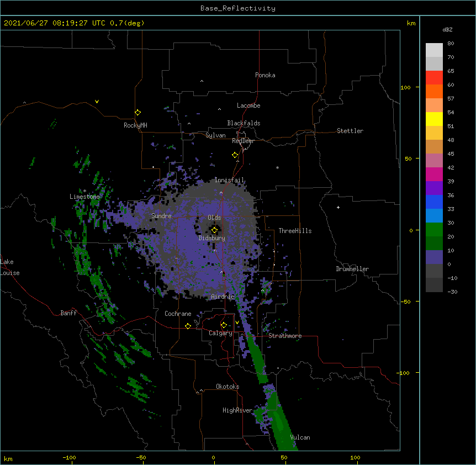Pick the red 65-60 dBZ legend swatch

point(434,77)
